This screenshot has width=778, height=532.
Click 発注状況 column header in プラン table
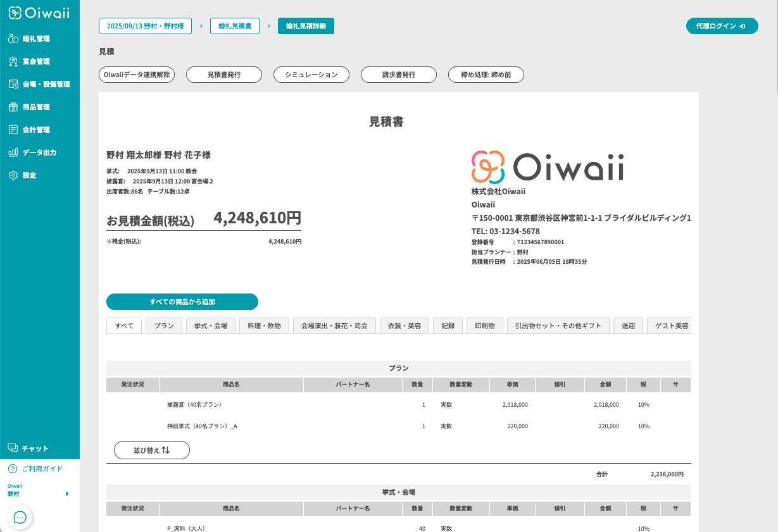132,385
